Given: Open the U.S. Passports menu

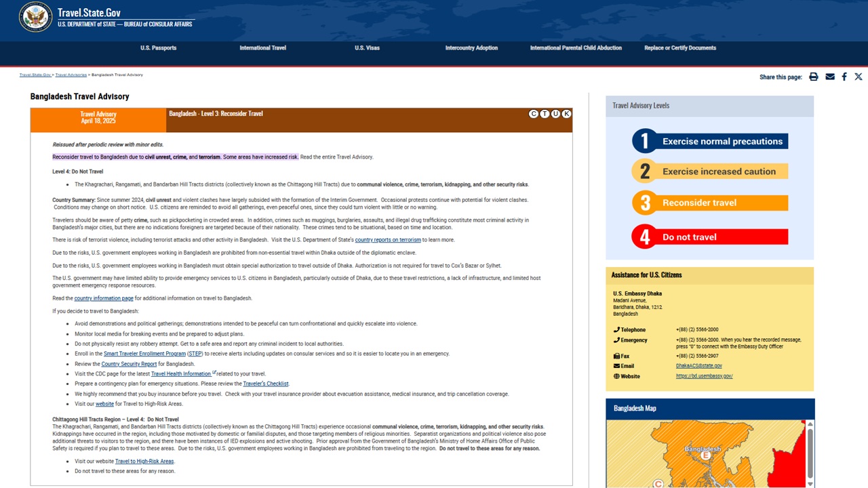Looking at the screenshot, I should click(x=158, y=48).
